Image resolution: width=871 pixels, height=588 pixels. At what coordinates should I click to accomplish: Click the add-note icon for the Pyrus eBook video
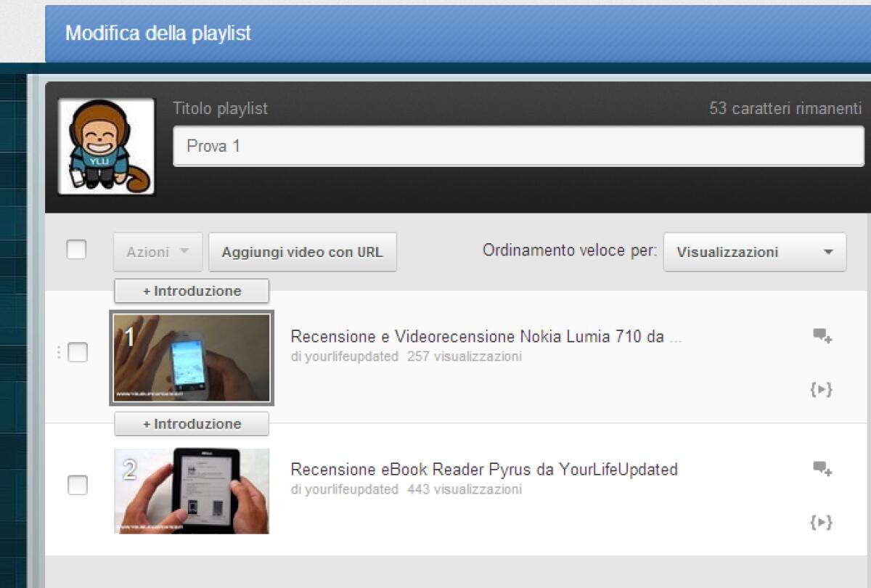click(x=821, y=469)
